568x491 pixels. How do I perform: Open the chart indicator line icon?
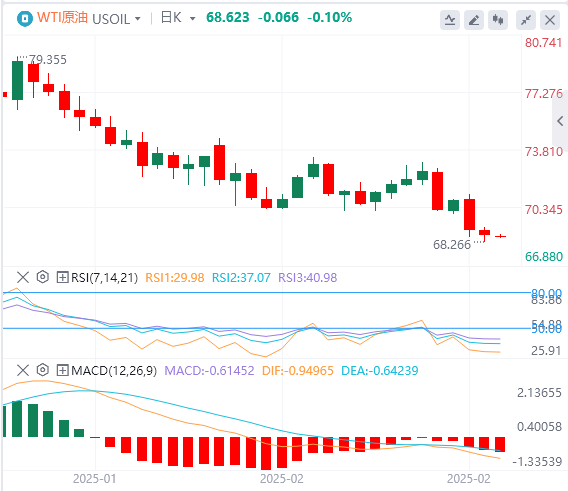click(x=450, y=20)
